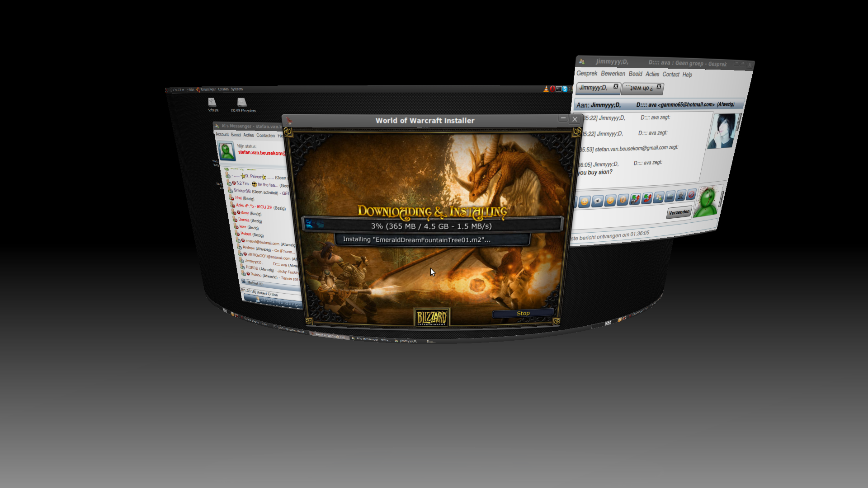Open the Account menu in aMSN Messenger
868x488 pixels.
click(222, 134)
